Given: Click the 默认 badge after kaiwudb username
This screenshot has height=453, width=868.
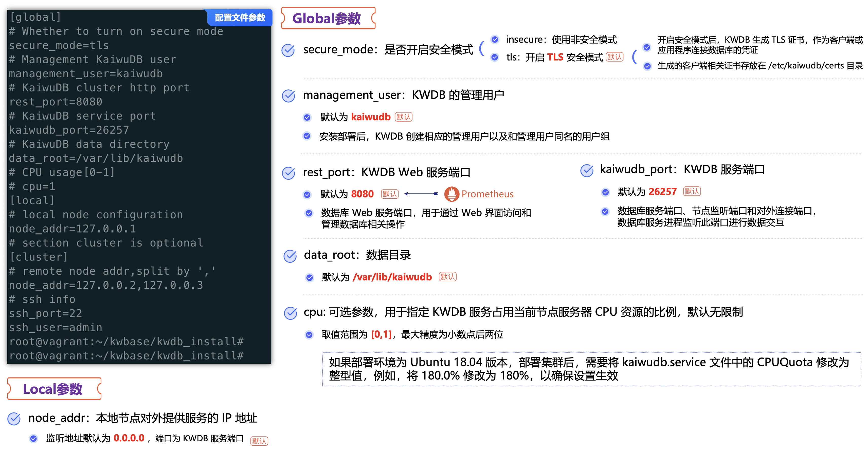Looking at the screenshot, I should pyautogui.click(x=403, y=117).
